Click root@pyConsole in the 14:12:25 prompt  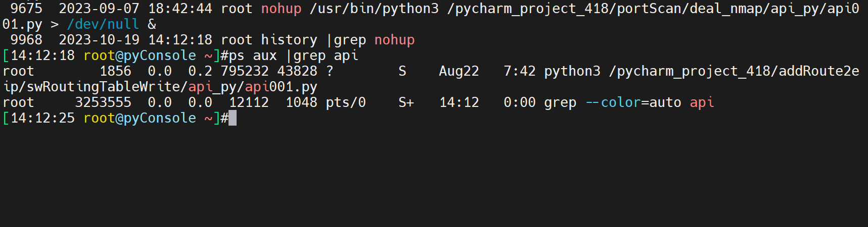[x=140, y=118]
